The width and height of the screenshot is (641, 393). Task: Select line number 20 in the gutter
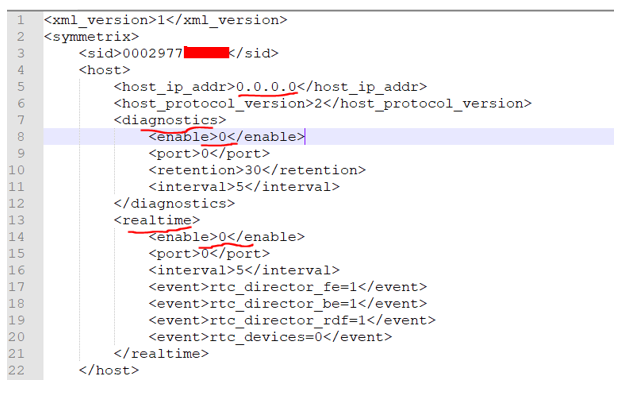point(16,337)
